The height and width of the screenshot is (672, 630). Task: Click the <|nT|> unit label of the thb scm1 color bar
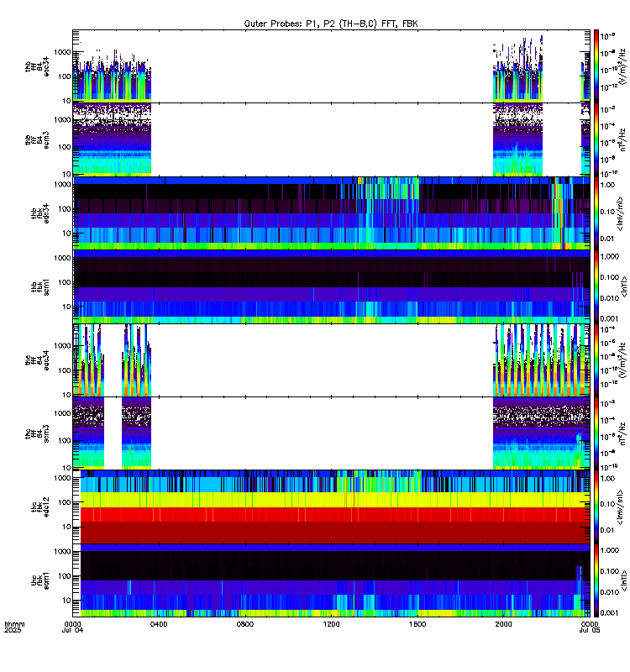[x=623, y=286]
